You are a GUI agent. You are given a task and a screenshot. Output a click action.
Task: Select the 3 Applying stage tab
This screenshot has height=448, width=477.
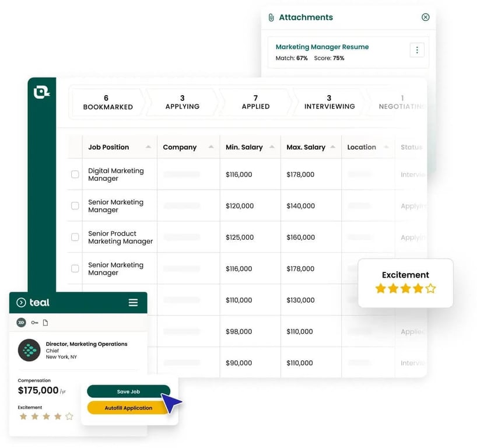point(182,102)
